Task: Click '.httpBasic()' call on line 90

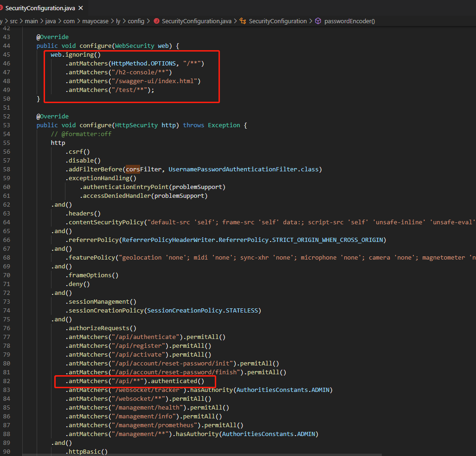Action: [86, 451]
